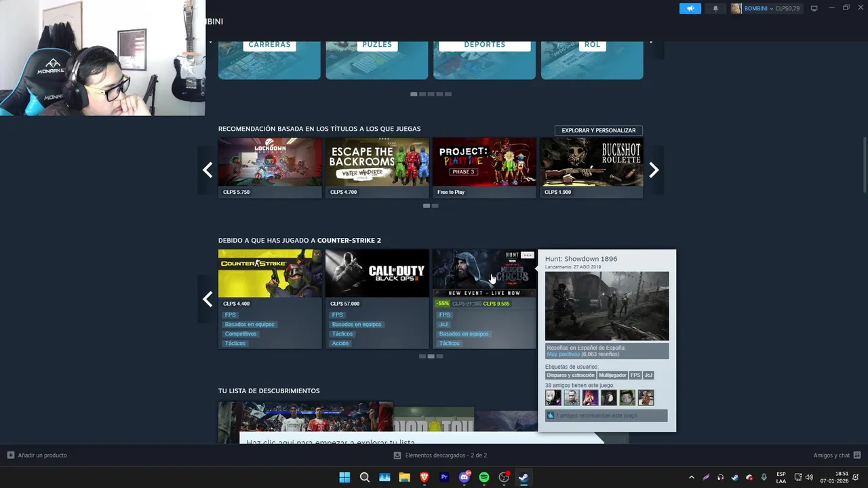
Task: Click Añadir un producto plus icon
Action: pos(11,455)
